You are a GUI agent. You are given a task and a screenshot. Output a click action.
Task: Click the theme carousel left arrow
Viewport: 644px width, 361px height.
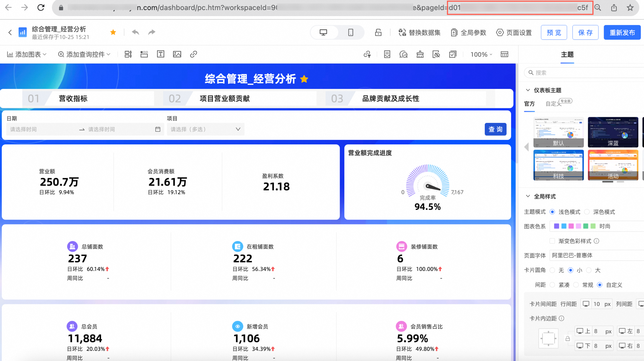tap(527, 147)
